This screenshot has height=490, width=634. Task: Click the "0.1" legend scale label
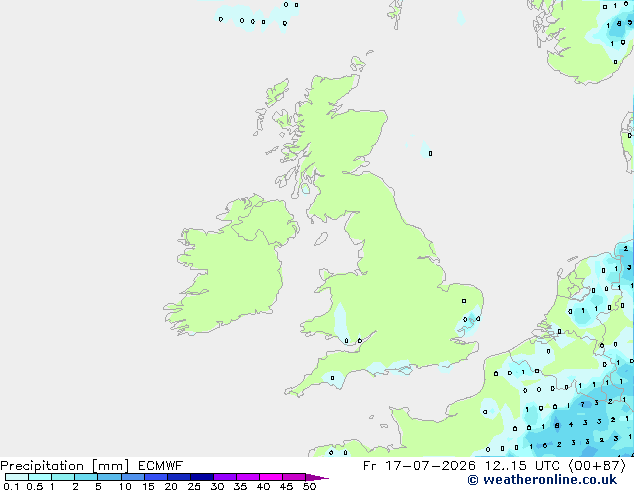[11, 486]
